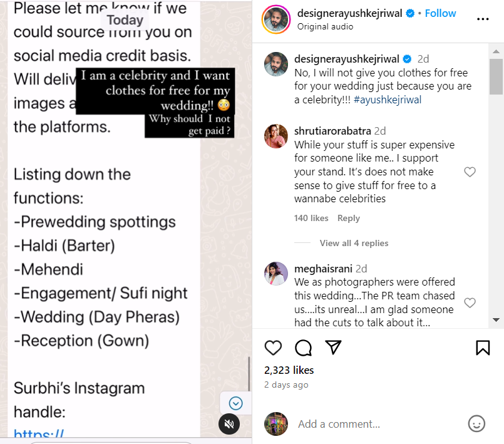View the 140 likes on comment
This screenshot has height=444, width=504.
pyautogui.click(x=311, y=218)
